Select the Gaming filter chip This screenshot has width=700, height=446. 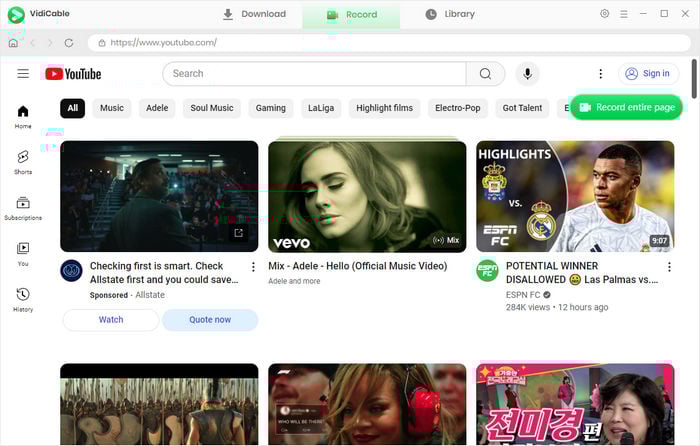click(271, 108)
